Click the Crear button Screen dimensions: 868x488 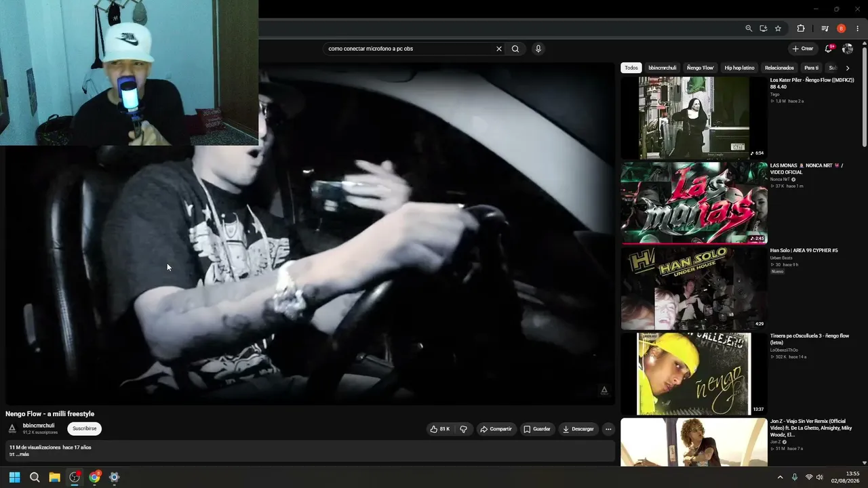[803, 49]
